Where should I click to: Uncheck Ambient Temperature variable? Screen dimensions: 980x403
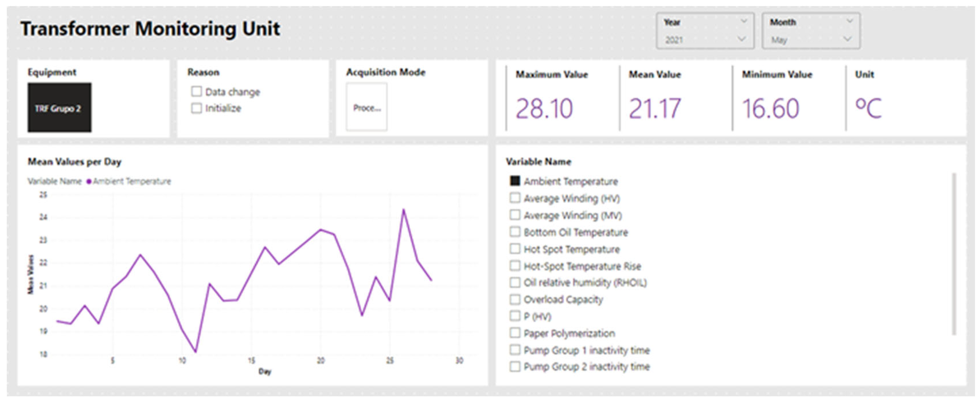pyautogui.click(x=515, y=181)
